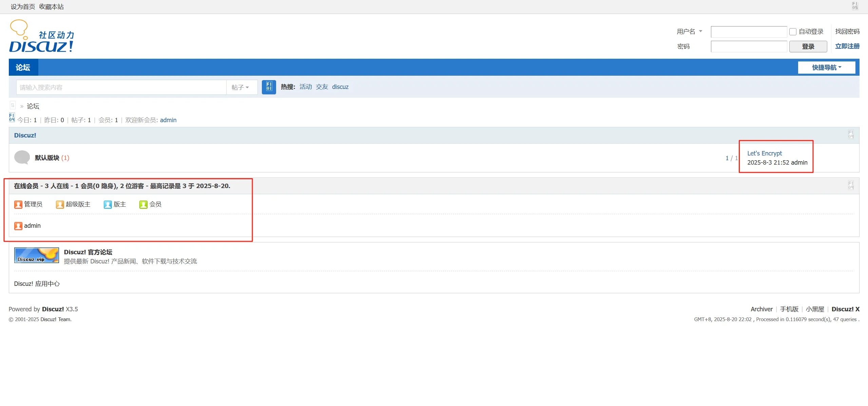
Task: Open the 用户名 login type dropdown
Action: [x=689, y=32]
